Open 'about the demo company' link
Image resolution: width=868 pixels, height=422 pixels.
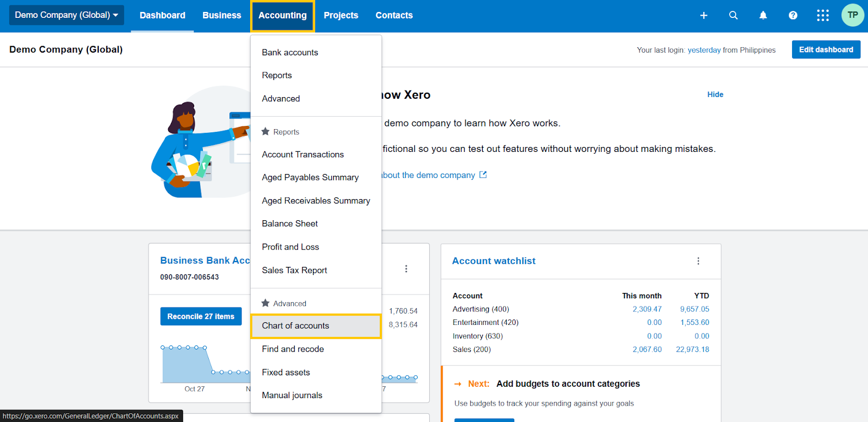tap(427, 175)
